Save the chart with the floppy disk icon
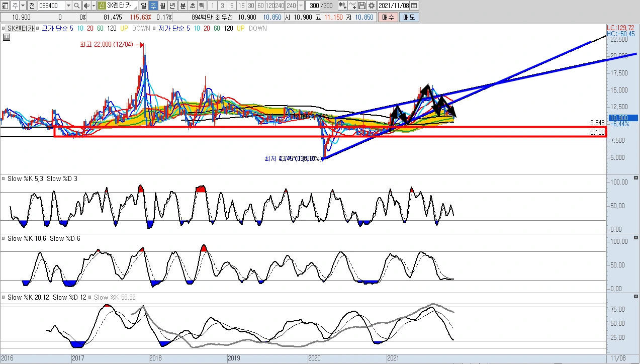The height and width of the screenshot is (364, 640). point(362,6)
